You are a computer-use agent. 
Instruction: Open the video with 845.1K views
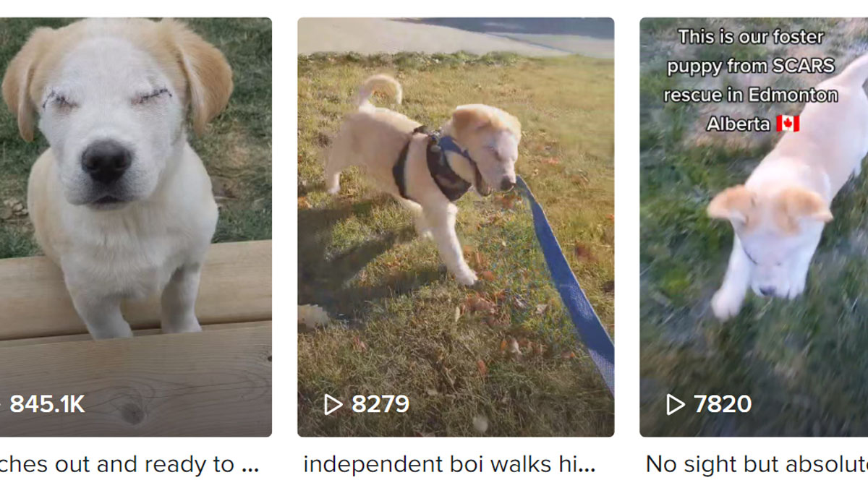coord(136,227)
